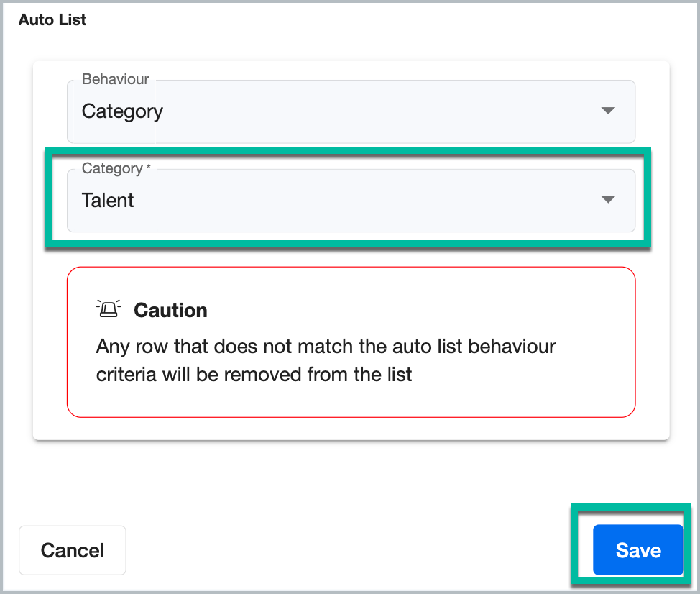Viewport: 700px width, 594px height.
Task: Click the Behaviour field label
Action: pyautogui.click(x=115, y=79)
